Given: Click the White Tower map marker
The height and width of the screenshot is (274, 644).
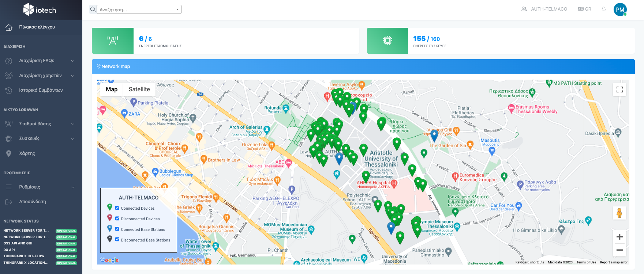Looking at the screenshot, I should [x=216, y=247].
